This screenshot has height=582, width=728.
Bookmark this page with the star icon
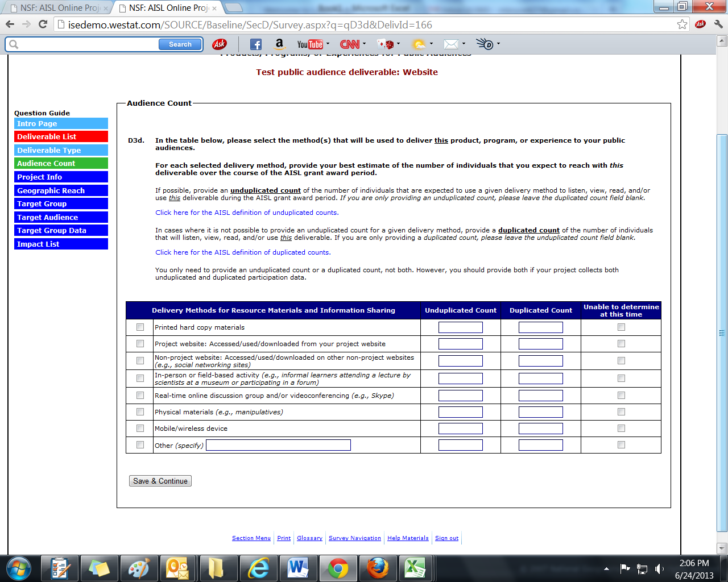coord(682,24)
